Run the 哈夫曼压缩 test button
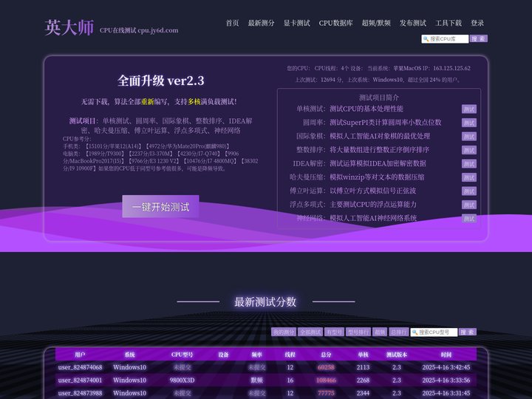The width and height of the screenshot is (532, 399). (469, 177)
